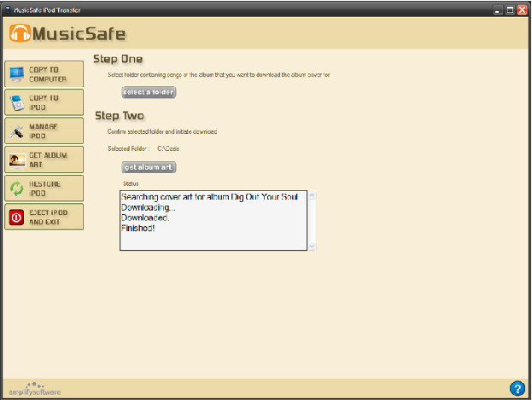
Task: Click status box scroll down arrow
Action: click(x=312, y=246)
